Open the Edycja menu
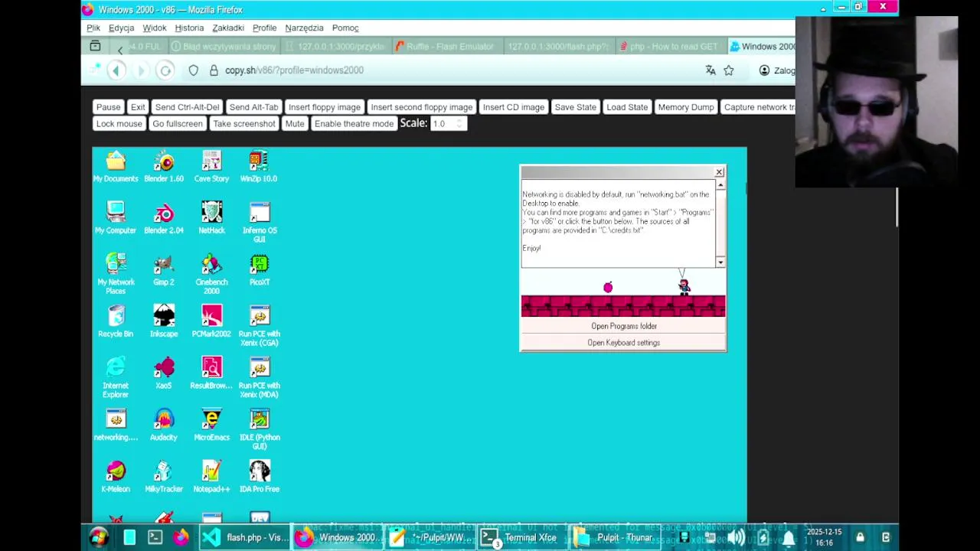980x551 pixels. tap(121, 28)
